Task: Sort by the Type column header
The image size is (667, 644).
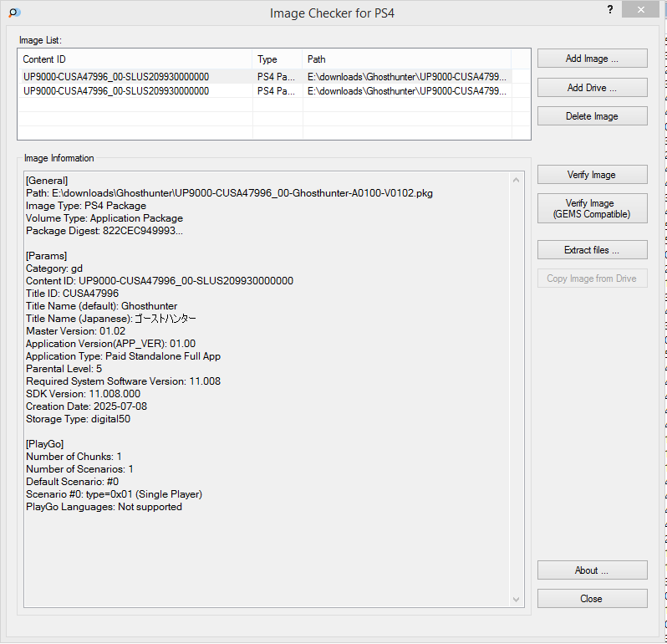Action: point(277,59)
